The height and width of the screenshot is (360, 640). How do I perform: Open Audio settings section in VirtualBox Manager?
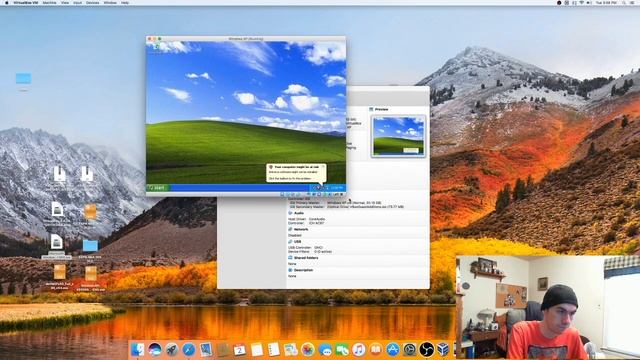coord(299,213)
